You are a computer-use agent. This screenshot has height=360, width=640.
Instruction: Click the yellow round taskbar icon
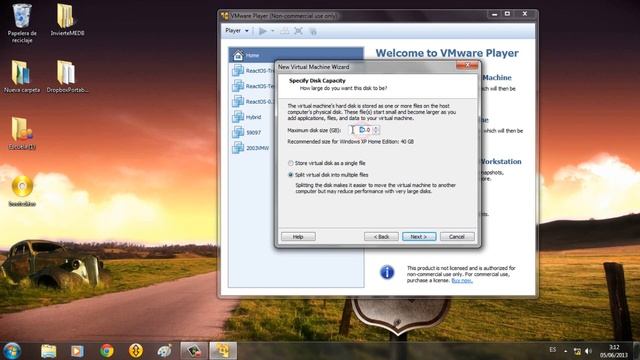click(x=136, y=351)
